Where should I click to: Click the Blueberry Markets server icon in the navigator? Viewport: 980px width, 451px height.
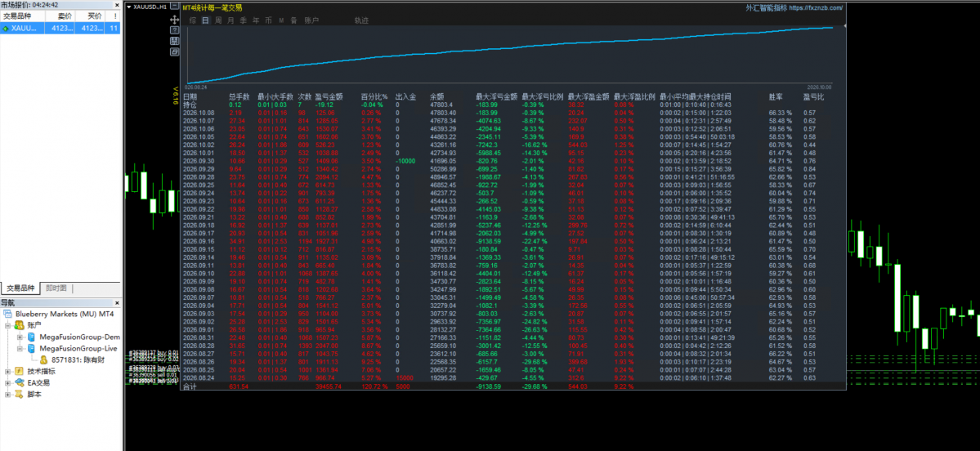pyautogui.click(x=7, y=314)
